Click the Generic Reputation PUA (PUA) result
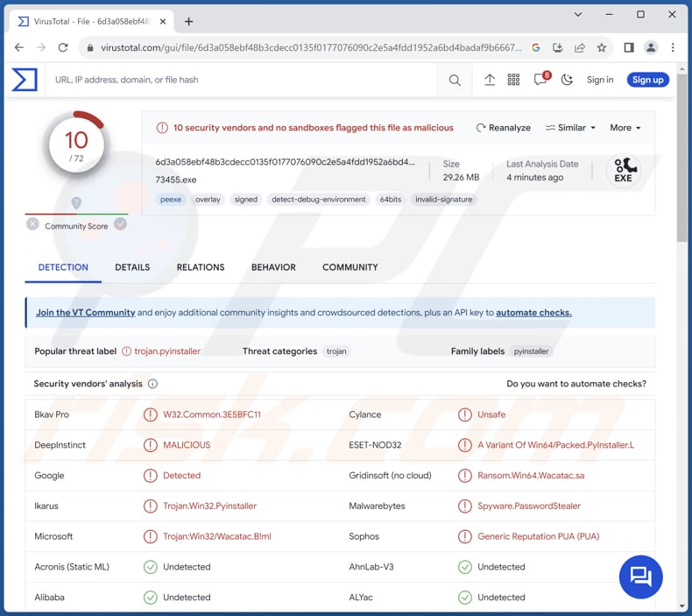The height and width of the screenshot is (616, 692). (x=539, y=536)
